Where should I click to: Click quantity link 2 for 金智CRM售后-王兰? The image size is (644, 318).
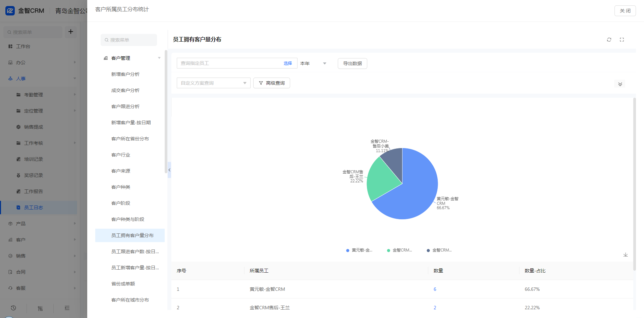435,308
